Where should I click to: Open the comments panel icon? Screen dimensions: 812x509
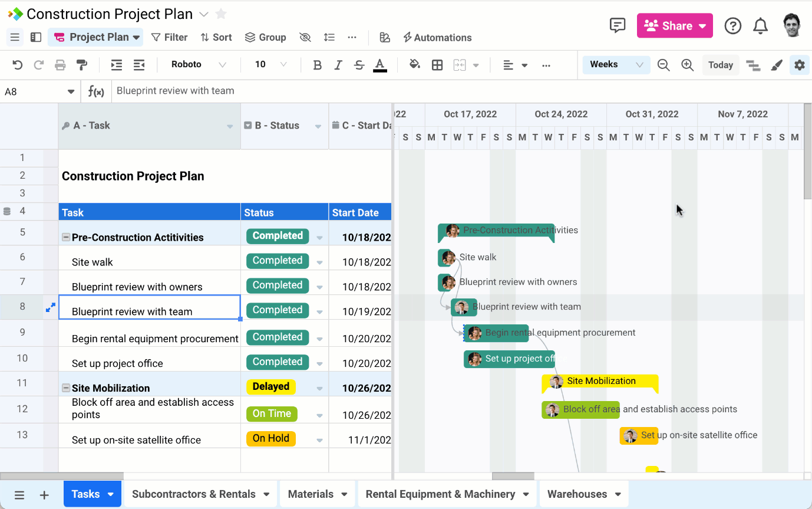618,25
